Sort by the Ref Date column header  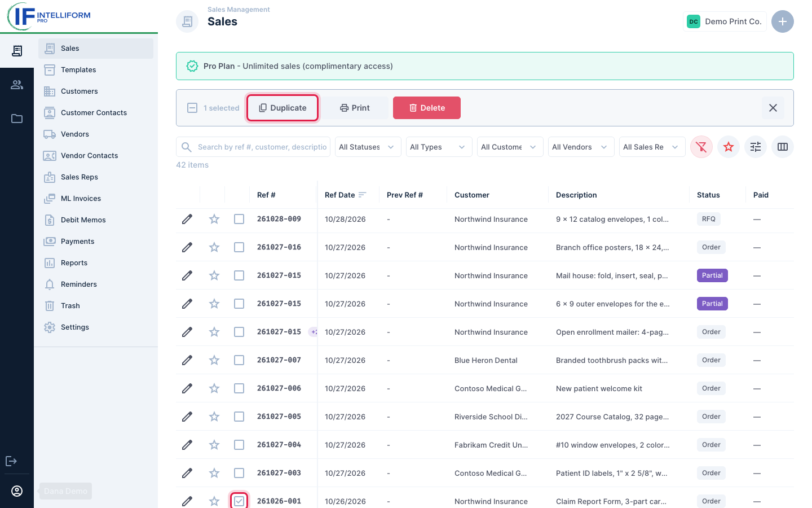(x=345, y=195)
